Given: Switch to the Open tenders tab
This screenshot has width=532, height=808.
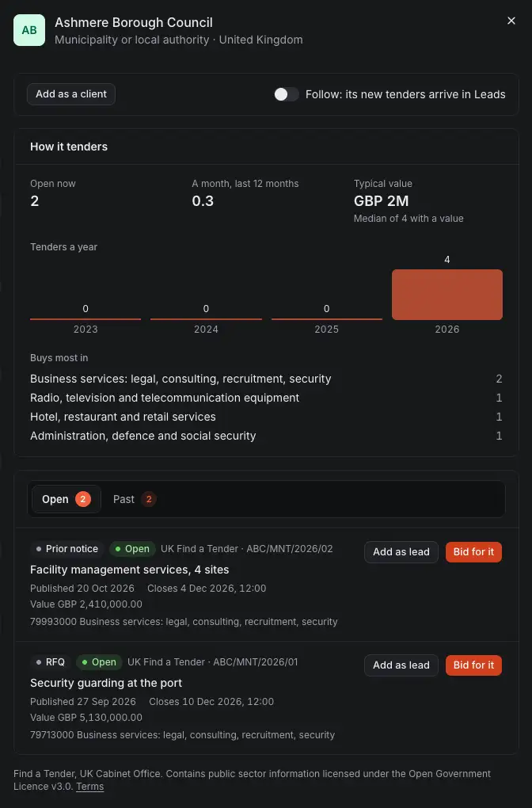Looking at the screenshot, I should (x=66, y=499).
